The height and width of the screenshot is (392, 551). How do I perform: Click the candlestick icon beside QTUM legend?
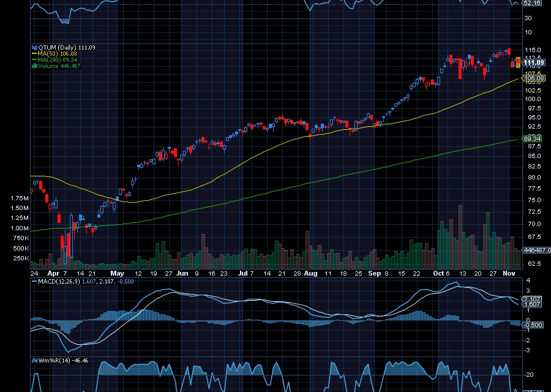click(34, 47)
